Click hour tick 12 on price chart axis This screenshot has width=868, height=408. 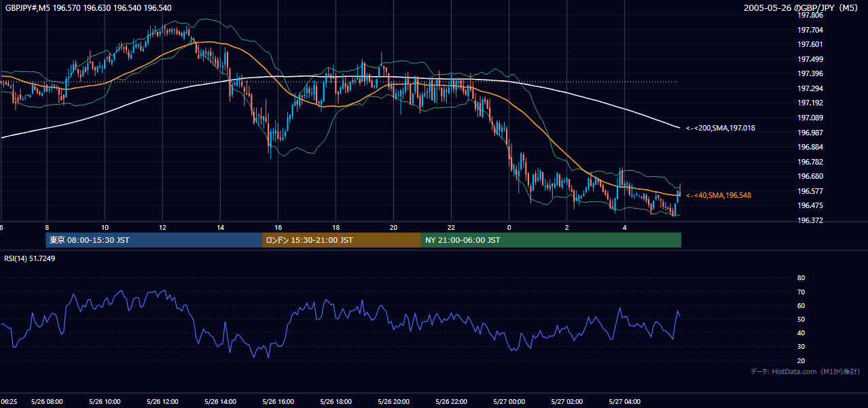pos(162,227)
